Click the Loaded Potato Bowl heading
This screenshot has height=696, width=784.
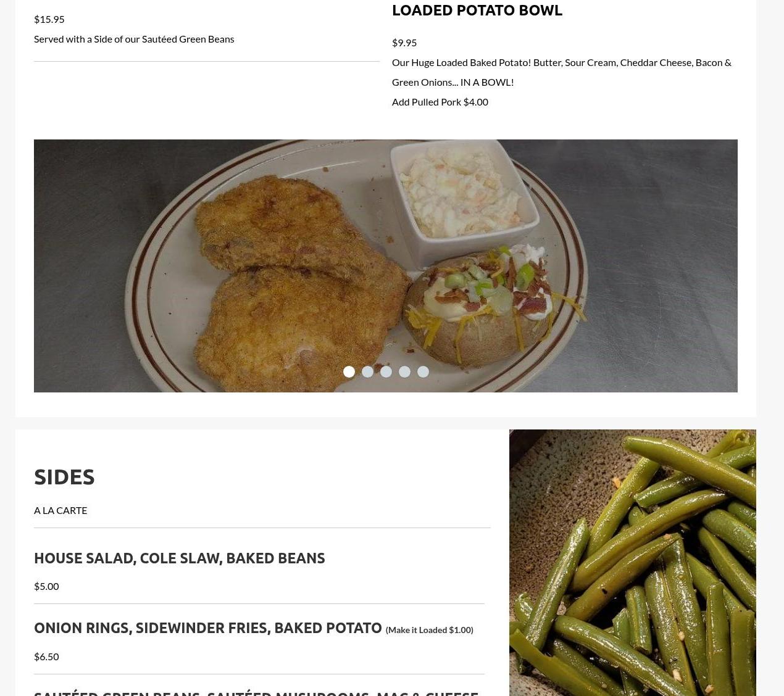[x=477, y=10]
